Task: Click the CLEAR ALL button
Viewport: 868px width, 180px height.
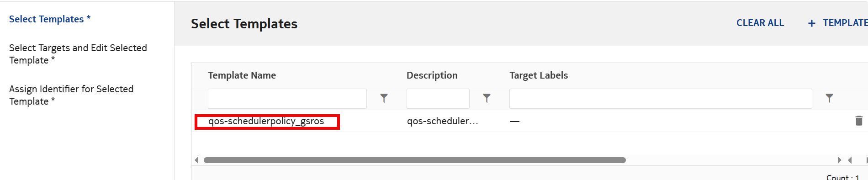Action: (760, 23)
